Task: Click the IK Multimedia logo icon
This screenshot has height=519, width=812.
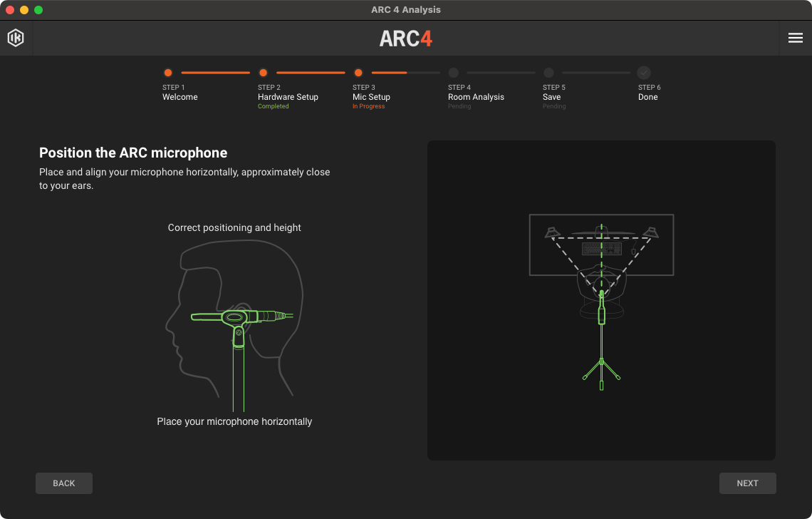Action: tap(16, 38)
